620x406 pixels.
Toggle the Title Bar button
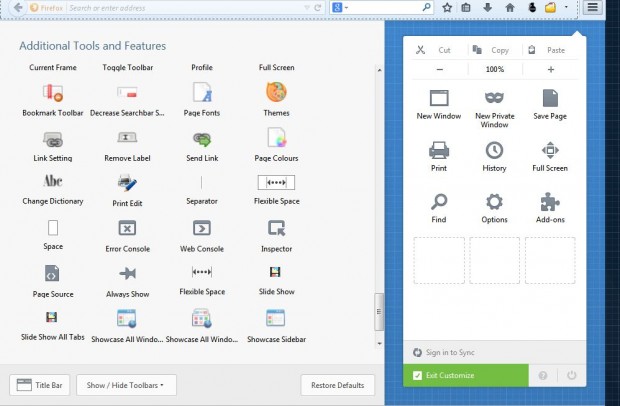tap(38, 385)
